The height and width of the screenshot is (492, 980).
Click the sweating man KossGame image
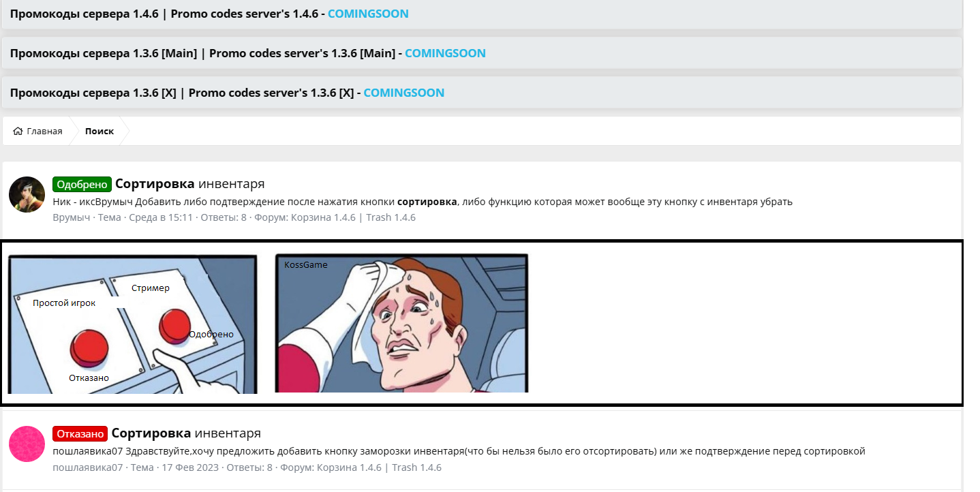click(401, 323)
